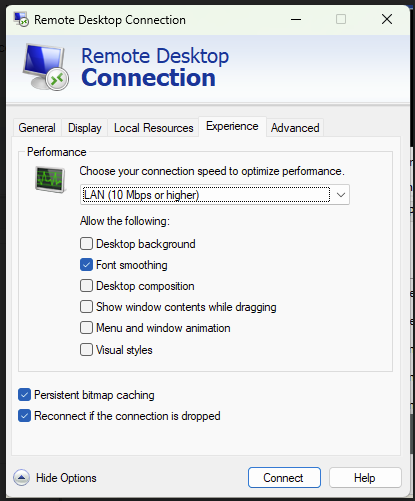Close the Remote Desktop Connection window
The height and width of the screenshot is (501, 415).
coord(387,19)
